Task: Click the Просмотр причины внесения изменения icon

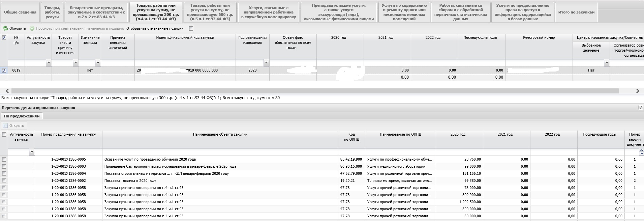Action: coord(32,29)
